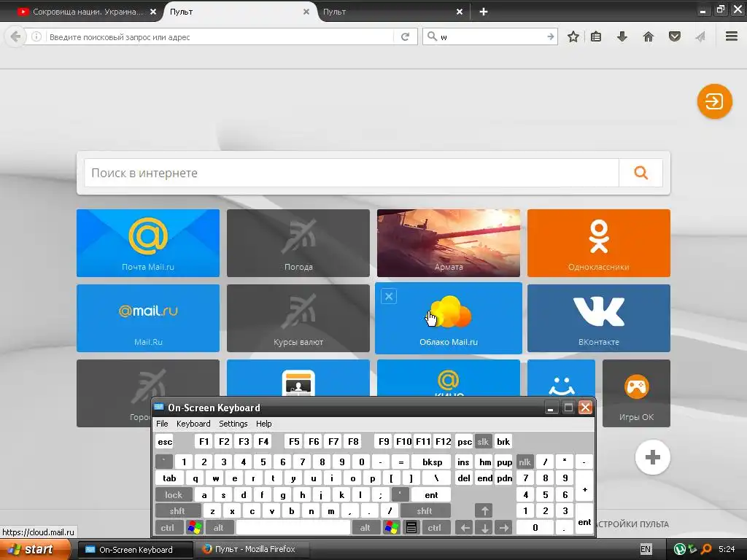Click search go arrow in search box

[550, 36]
